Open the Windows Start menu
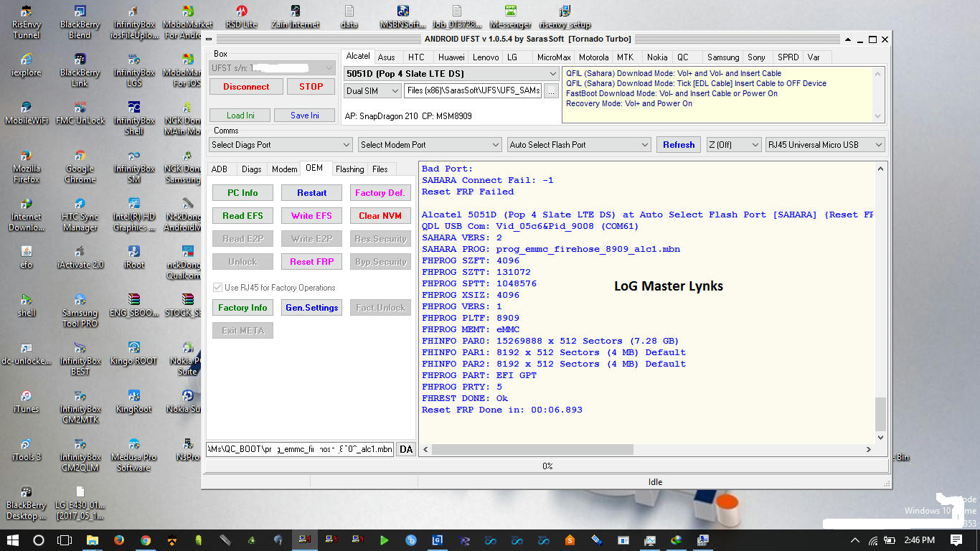Image resolution: width=980 pixels, height=551 pixels. click(13, 540)
